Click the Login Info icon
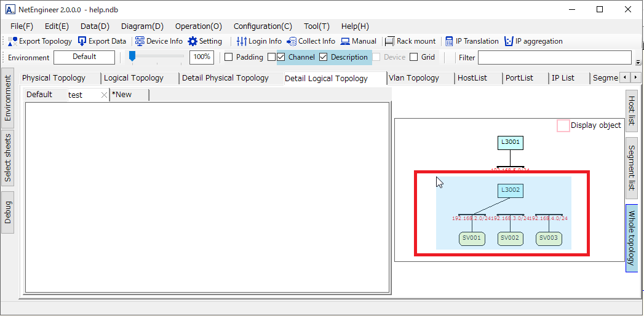This screenshot has width=644, height=316. click(x=242, y=41)
